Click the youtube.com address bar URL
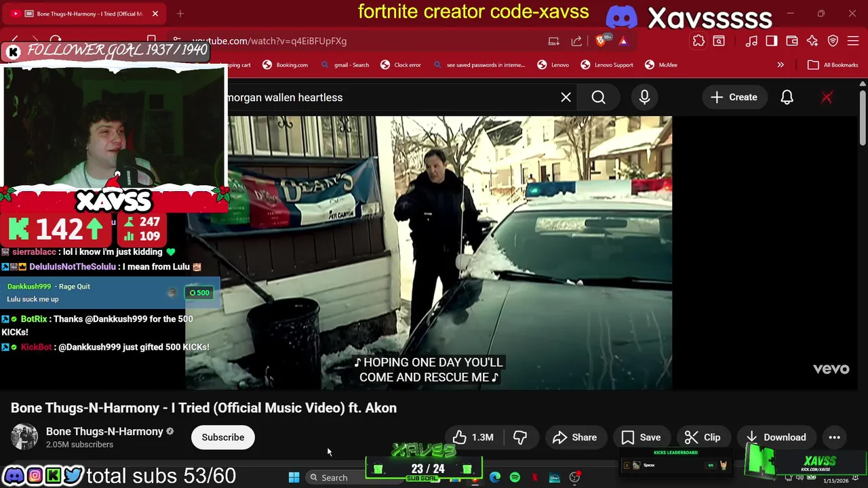 [269, 41]
